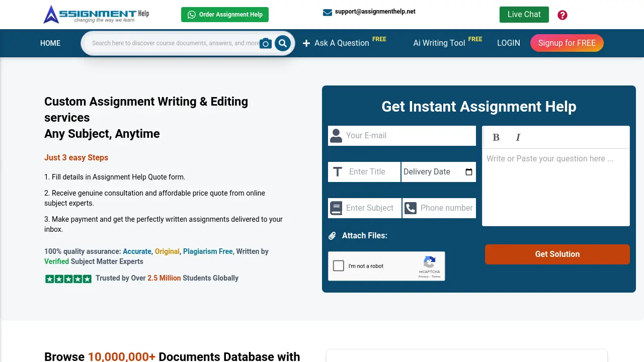This screenshot has width=644, height=362.
Task: Apply Bold formatting in the question editor
Action: click(x=496, y=137)
